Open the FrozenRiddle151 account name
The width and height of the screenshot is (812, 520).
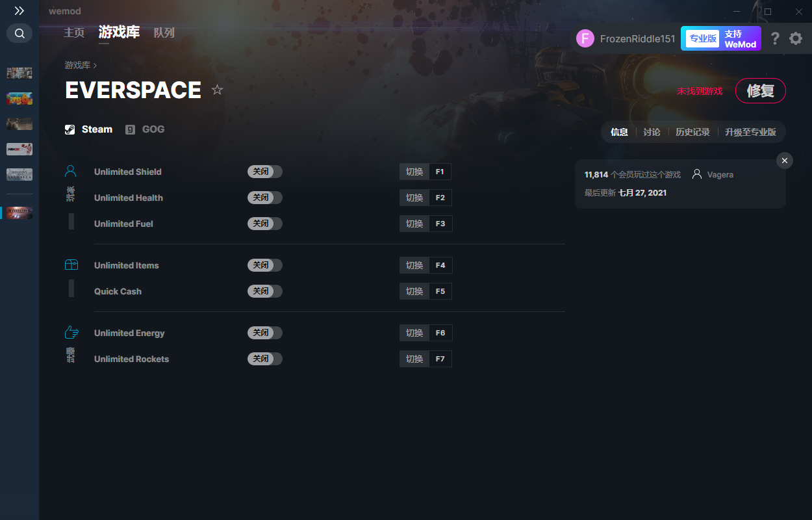(638, 39)
